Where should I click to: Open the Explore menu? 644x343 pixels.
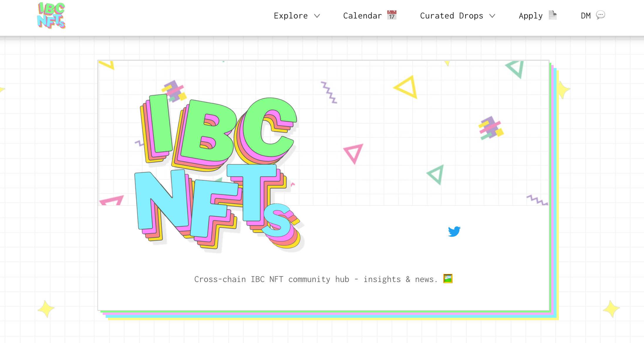[291, 16]
